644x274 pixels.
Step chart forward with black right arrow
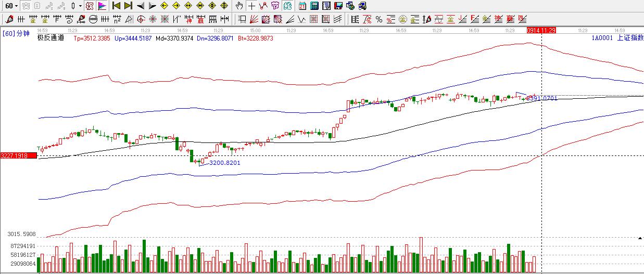pyautogui.click(x=152, y=6)
